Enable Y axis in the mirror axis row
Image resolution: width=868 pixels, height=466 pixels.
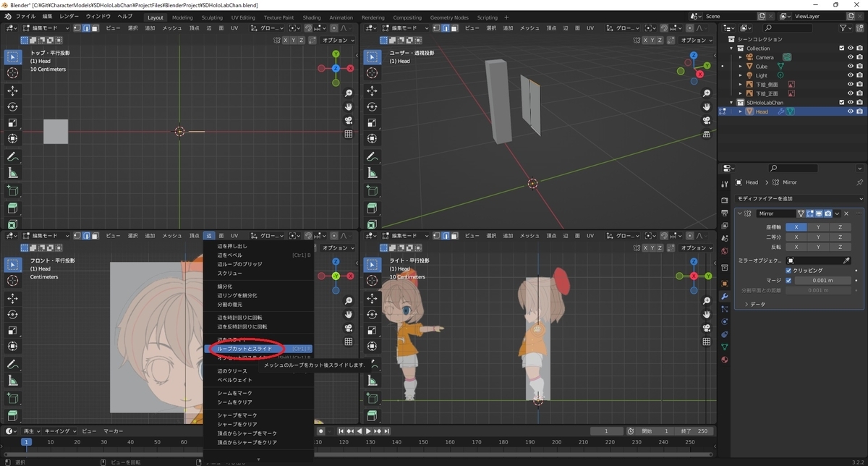(818, 227)
